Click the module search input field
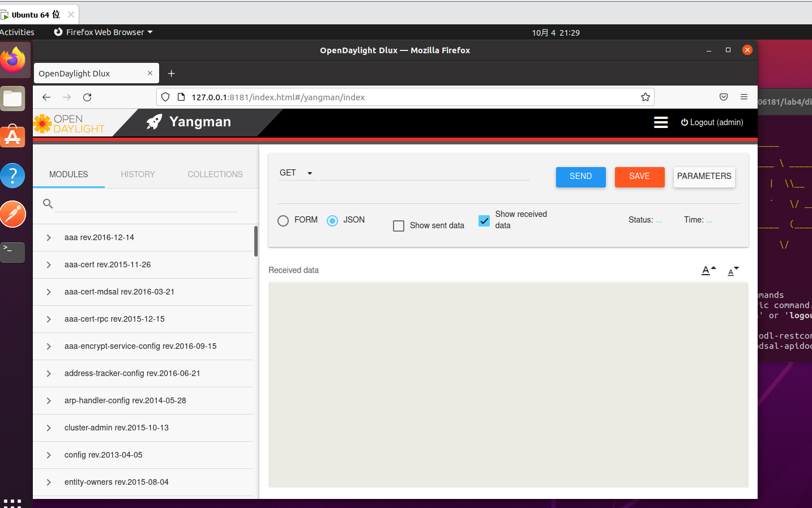This screenshot has height=508, width=812. click(146, 204)
